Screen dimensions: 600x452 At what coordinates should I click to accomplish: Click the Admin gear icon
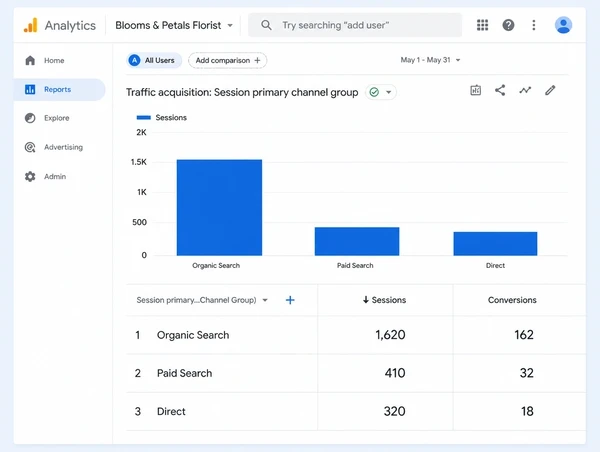[x=30, y=176]
